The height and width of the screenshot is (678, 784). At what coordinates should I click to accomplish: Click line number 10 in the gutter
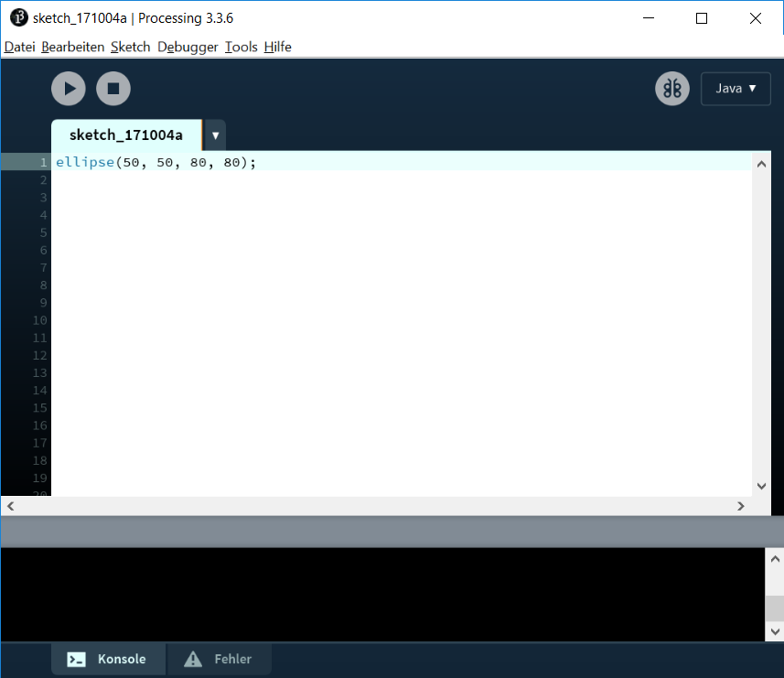pos(40,320)
